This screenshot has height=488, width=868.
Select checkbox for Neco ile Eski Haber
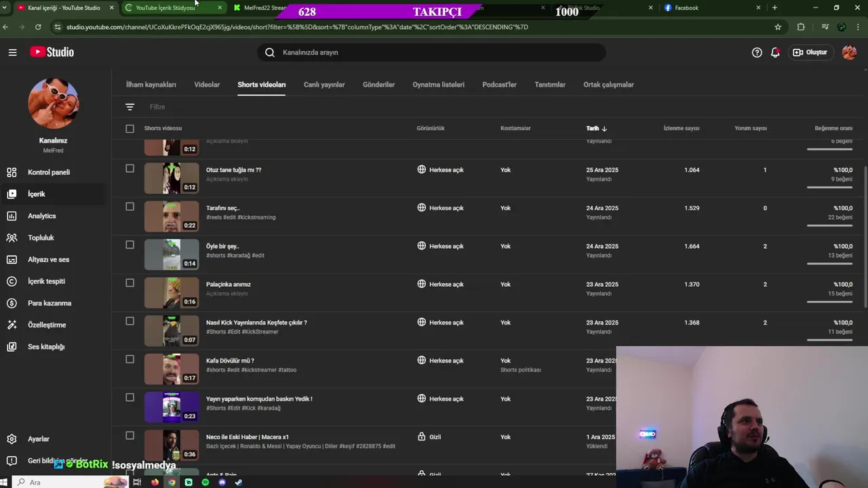130,436
